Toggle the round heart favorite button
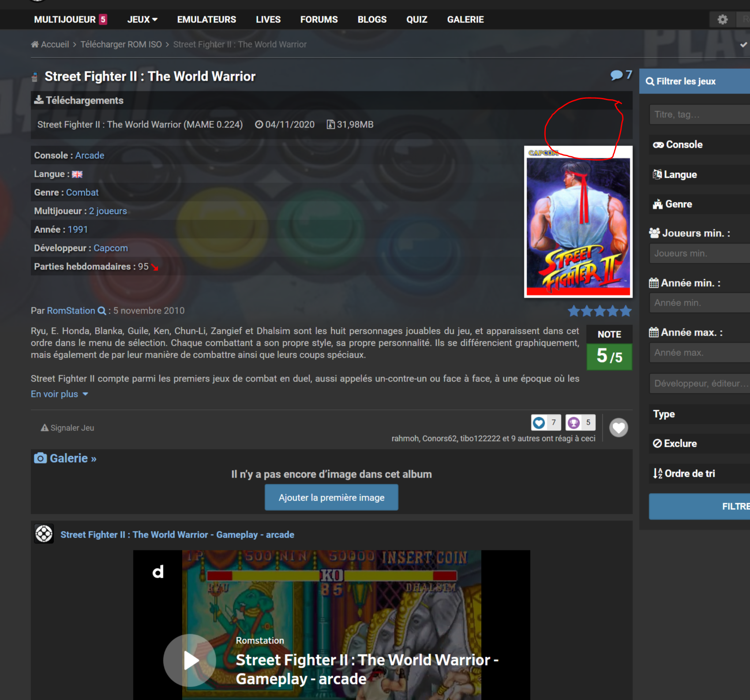 619,427
